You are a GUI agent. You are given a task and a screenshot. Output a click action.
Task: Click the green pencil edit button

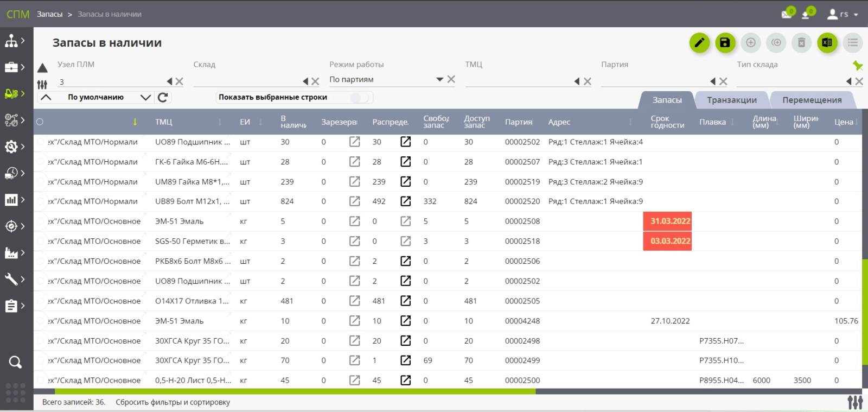pyautogui.click(x=699, y=42)
